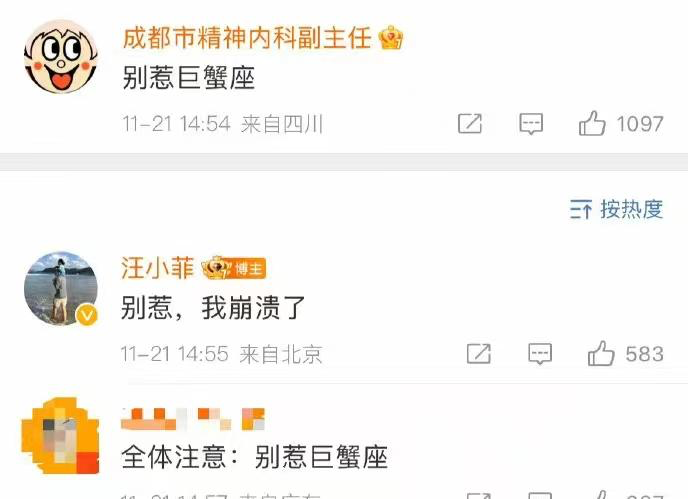688x499 pixels.
Task: Repost the 成都市精神内科副主任 comment
Action: point(469,123)
